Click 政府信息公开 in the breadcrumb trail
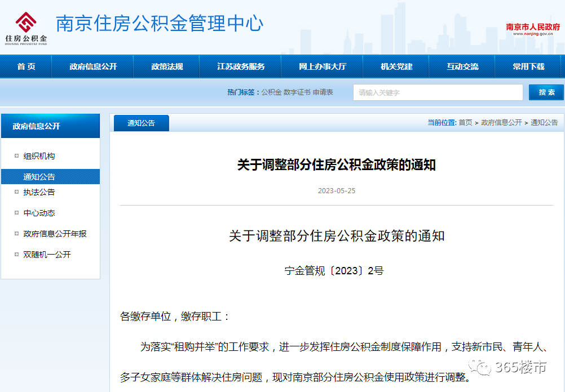This screenshot has width=565, height=392. 501,123
